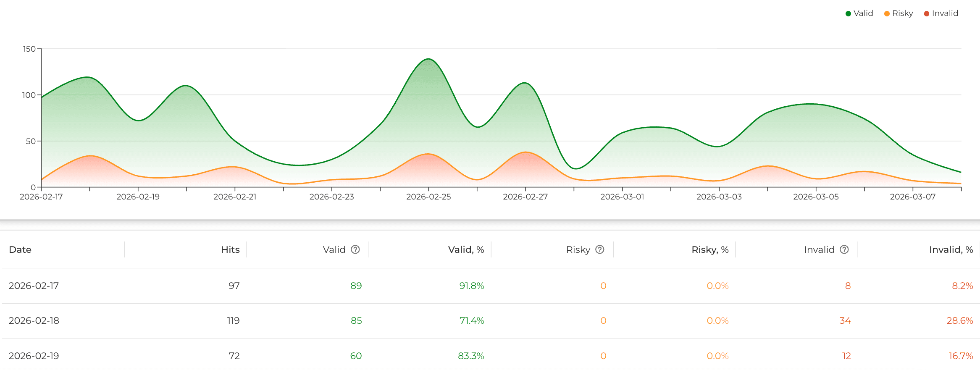Select the 2026-02-17 date cell in the table
Screen dimensions: 980x370
34,286
